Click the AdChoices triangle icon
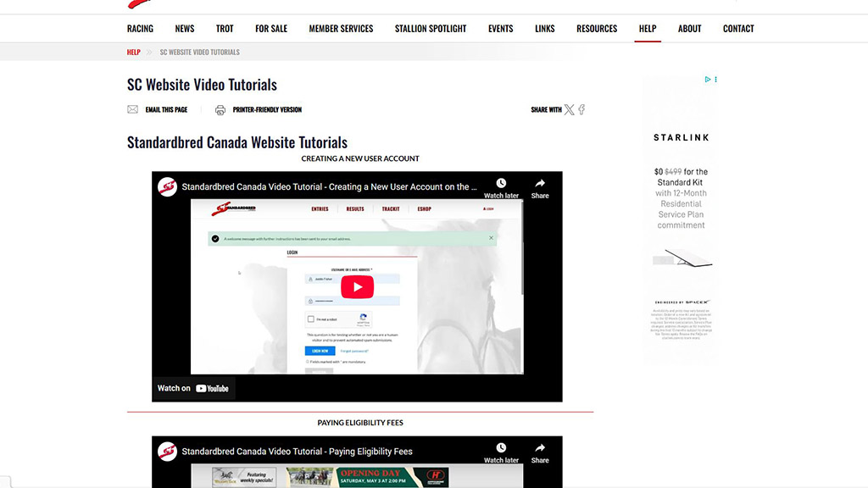Viewport: 868px width, 488px height. click(708, 79)
